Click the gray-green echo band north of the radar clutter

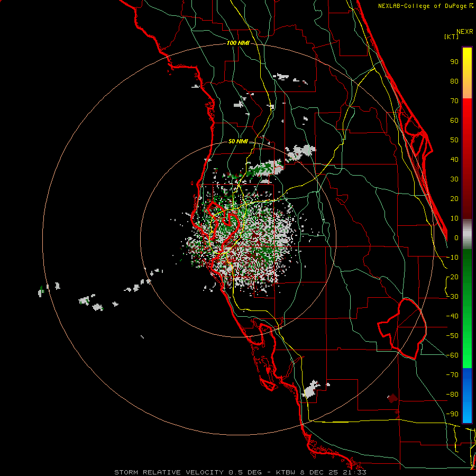tap(266, 168)
